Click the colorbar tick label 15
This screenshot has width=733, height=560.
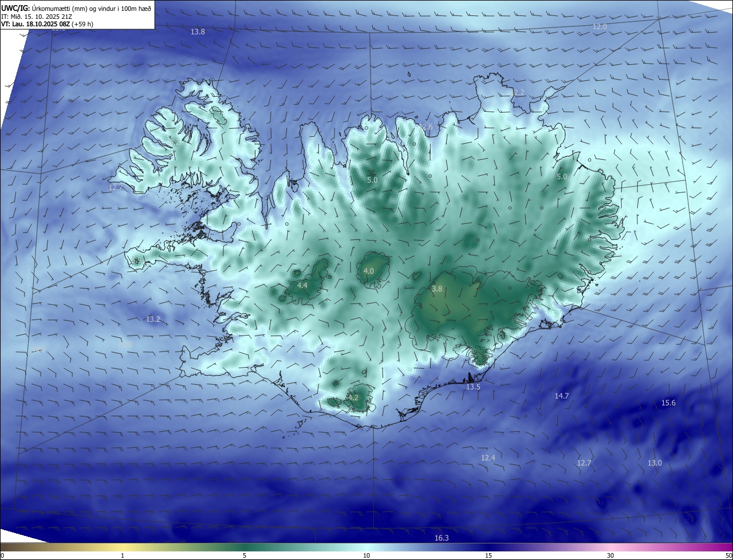pyautogui.click(x=488, y=555)
